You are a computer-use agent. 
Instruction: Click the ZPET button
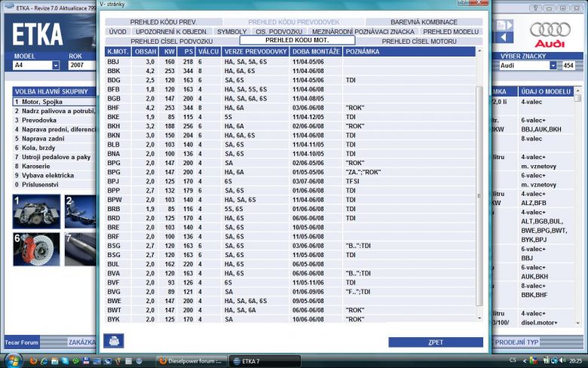coord(436,342)
